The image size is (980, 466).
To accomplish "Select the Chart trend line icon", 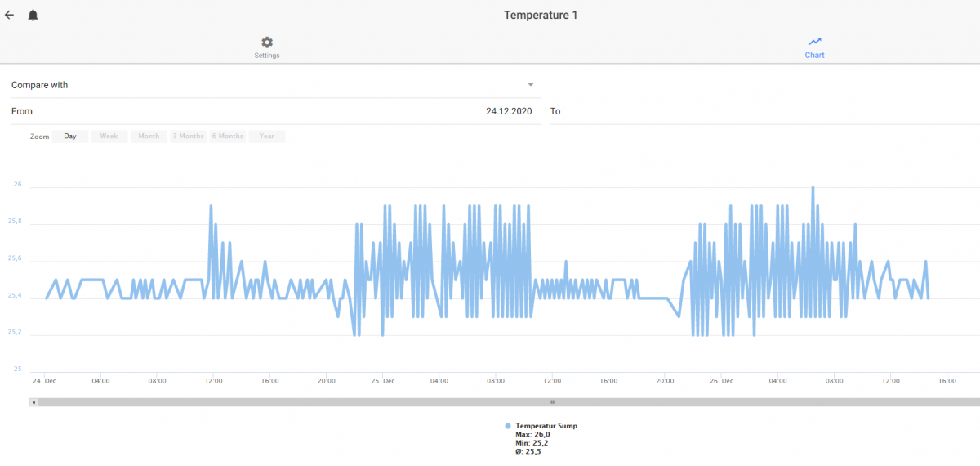I will point(814,42).
